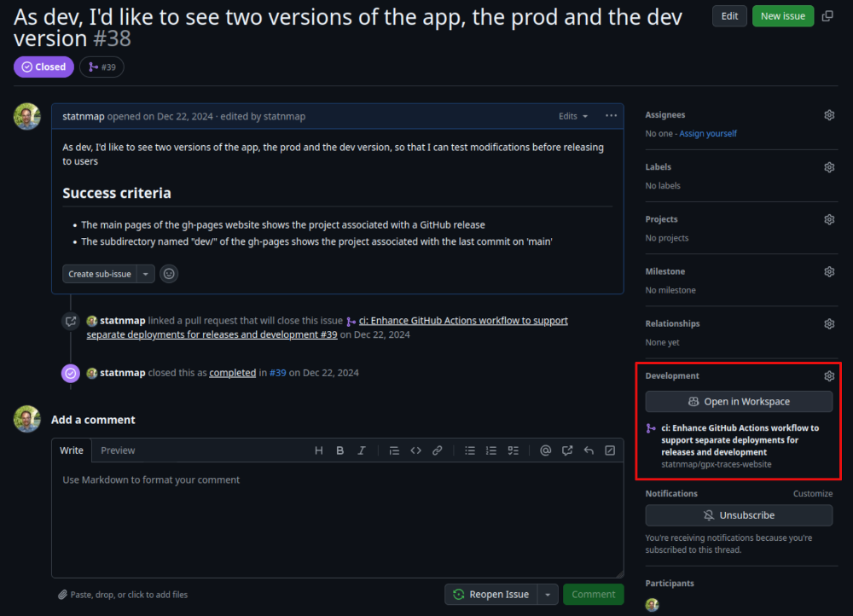The height and width of the screenshot is (616, 853).
Task: Add a reaction with the smiley icon
Action: click(169, 274)
